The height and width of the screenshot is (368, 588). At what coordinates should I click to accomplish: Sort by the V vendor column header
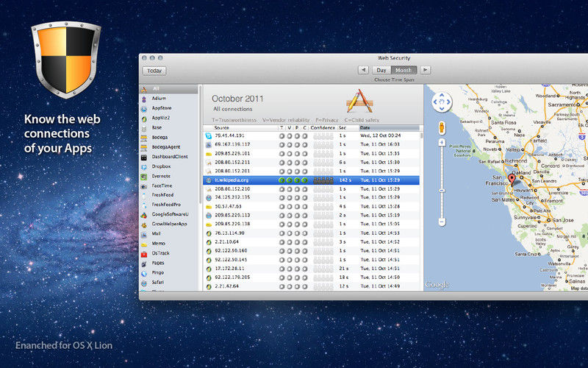pyautogui.click(x=290, y=127)
